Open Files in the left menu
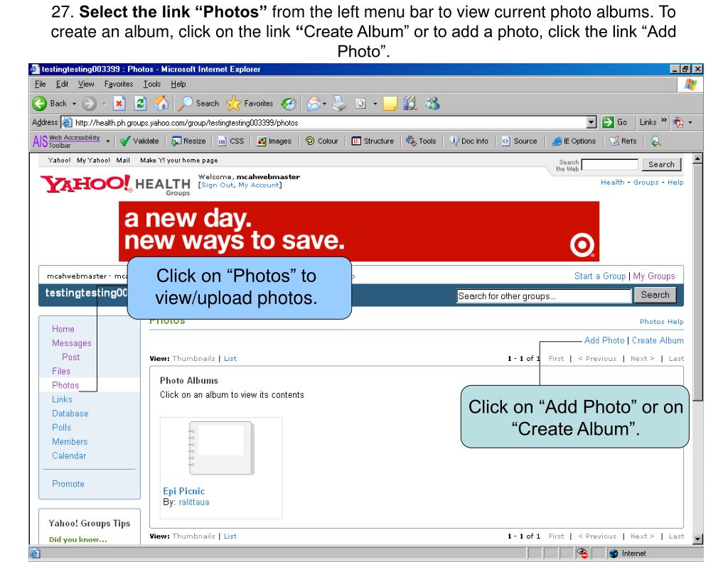This screenshot has width=728, height=562. click(61, 372)
